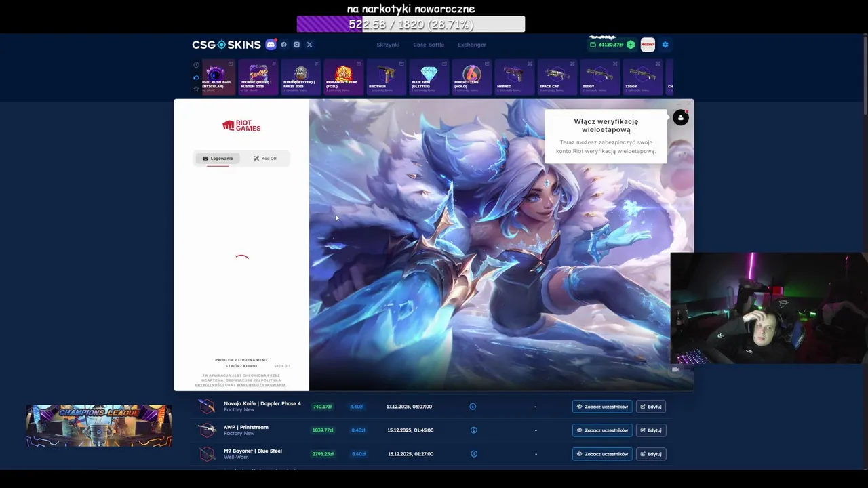The width and height of the screenshot is (868, 488).
Task: Click the Forge Tiers (Holo) drop card
Action: [x=471, y=77]
